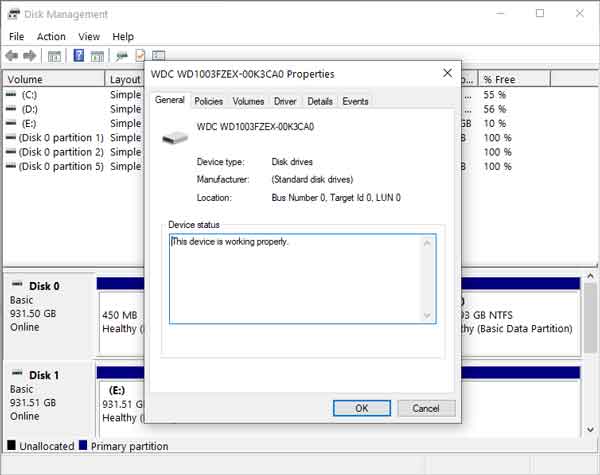600x475 pixels.
Task: Click the Show/Hide Action Pane icon
Action: (x=97, y=56)
